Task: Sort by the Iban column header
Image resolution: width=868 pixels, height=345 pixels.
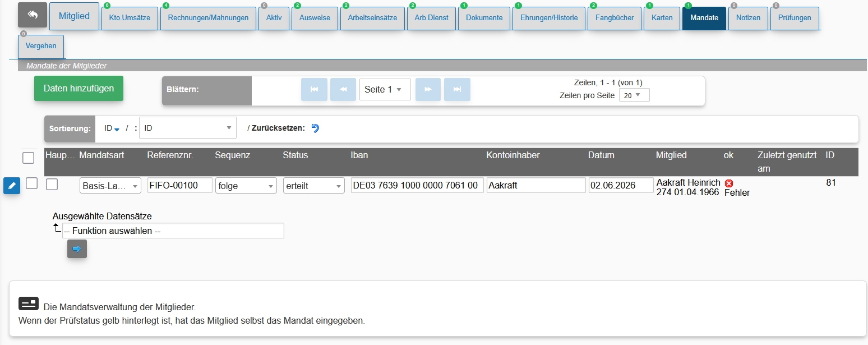Action: 359,155
